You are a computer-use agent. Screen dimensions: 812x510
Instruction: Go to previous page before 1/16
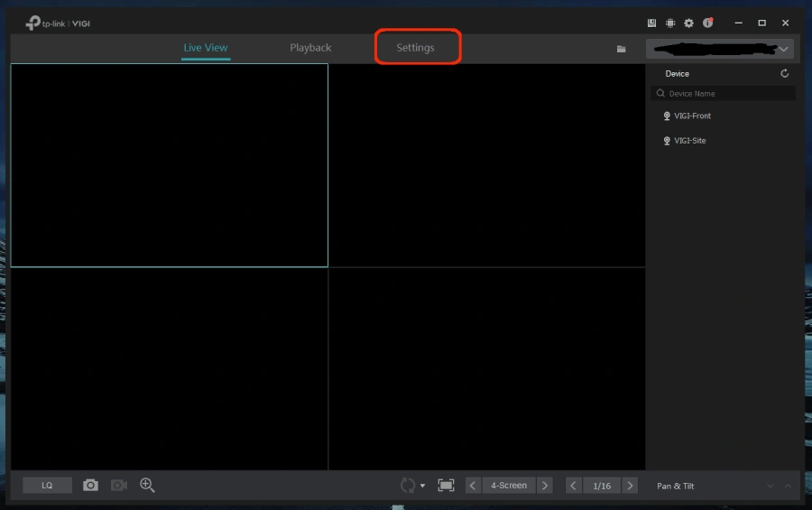click(x=573, y=486)
